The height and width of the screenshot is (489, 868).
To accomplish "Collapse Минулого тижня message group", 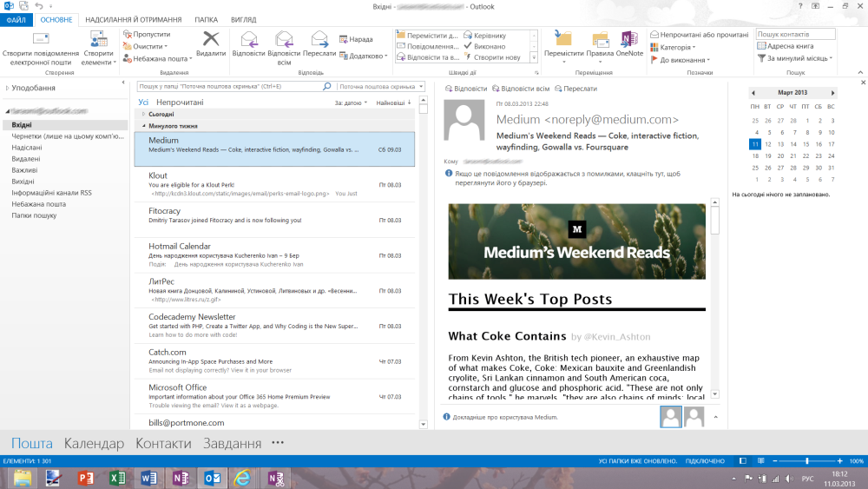I will click(144, 126).
